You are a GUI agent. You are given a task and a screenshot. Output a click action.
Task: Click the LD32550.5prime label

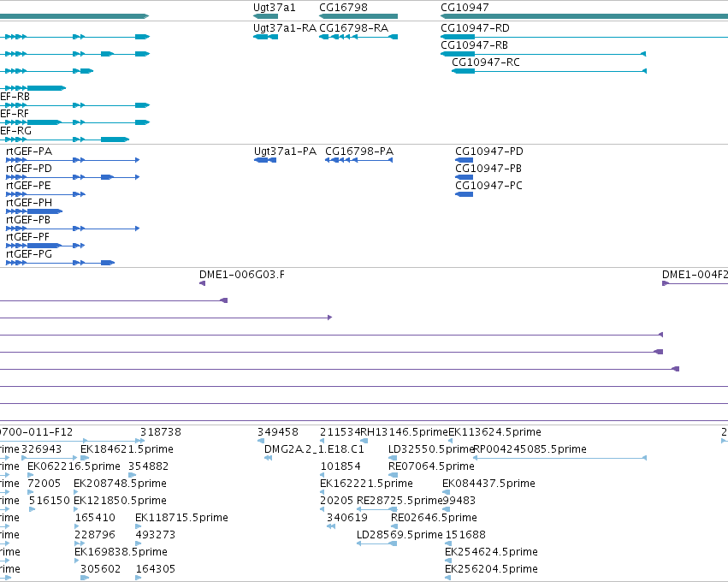click(x=431, y=449)
